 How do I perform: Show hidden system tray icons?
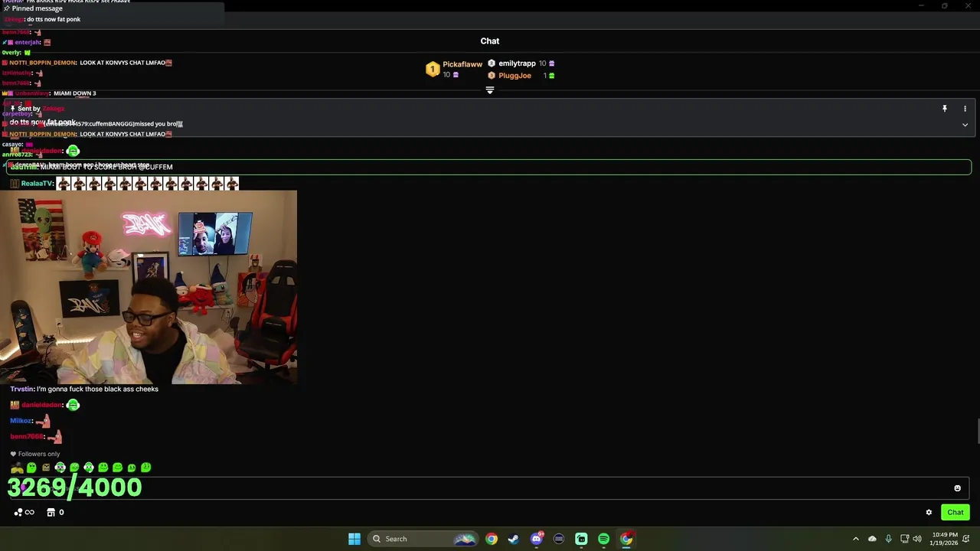(856, 539)
